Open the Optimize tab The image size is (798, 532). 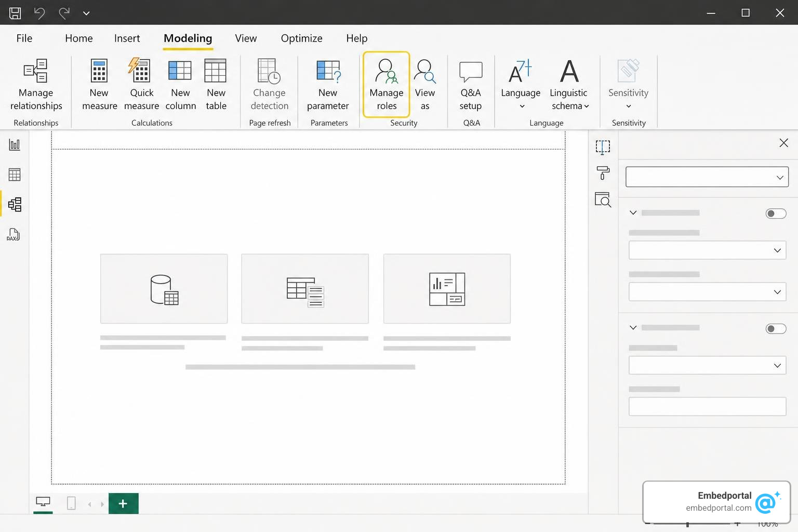coord(301,38)
